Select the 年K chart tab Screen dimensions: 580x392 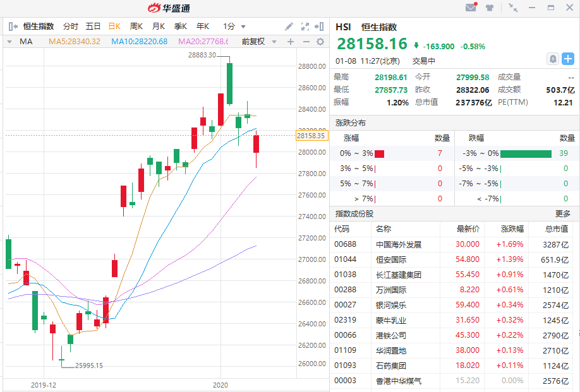pos(203,27)
